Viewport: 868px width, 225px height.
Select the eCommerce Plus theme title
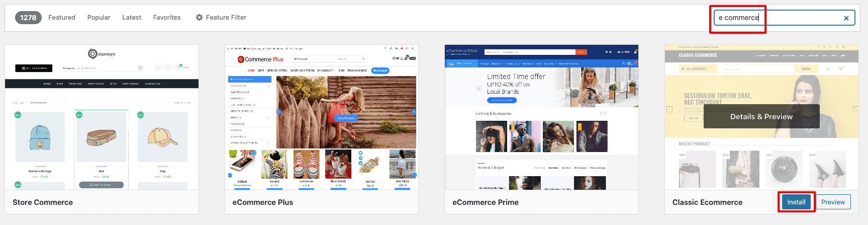pos(263,202)
